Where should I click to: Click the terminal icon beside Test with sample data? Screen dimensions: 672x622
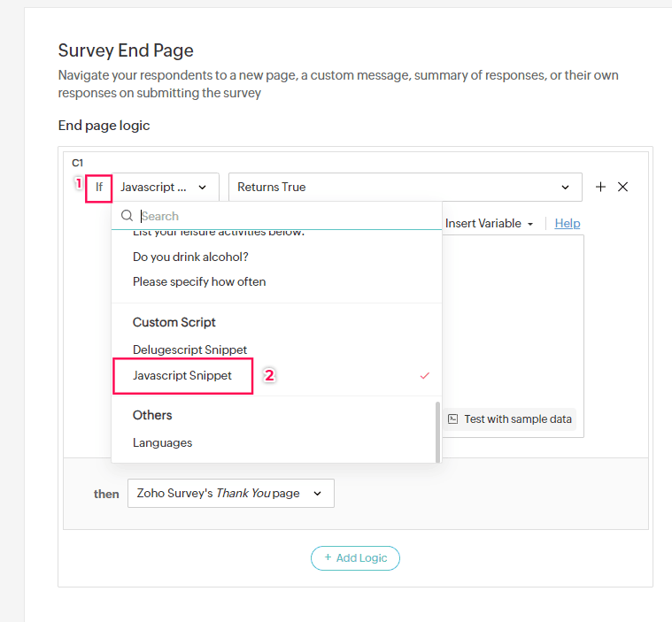[x=453, y=419]
